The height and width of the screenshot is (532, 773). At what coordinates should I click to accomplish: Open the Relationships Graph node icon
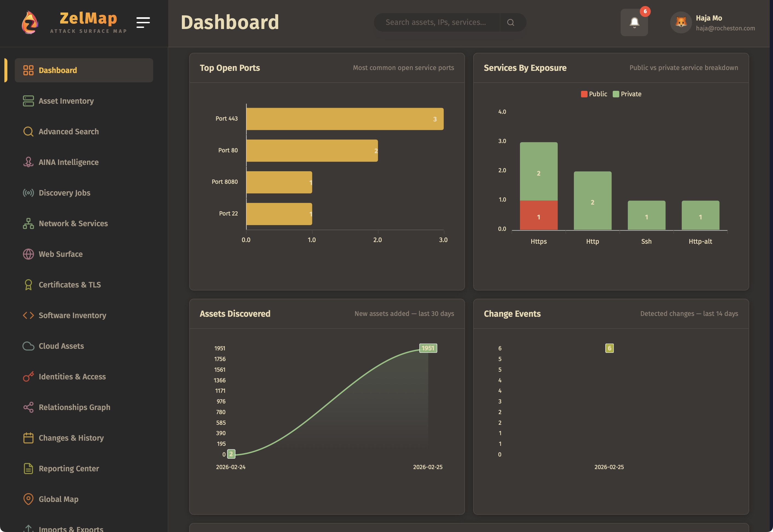28,407
